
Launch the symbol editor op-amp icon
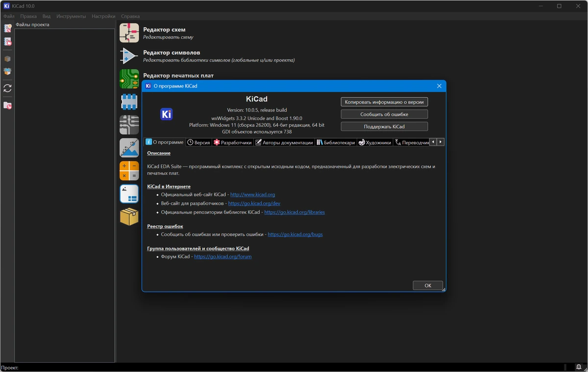(x=129, y=56)
